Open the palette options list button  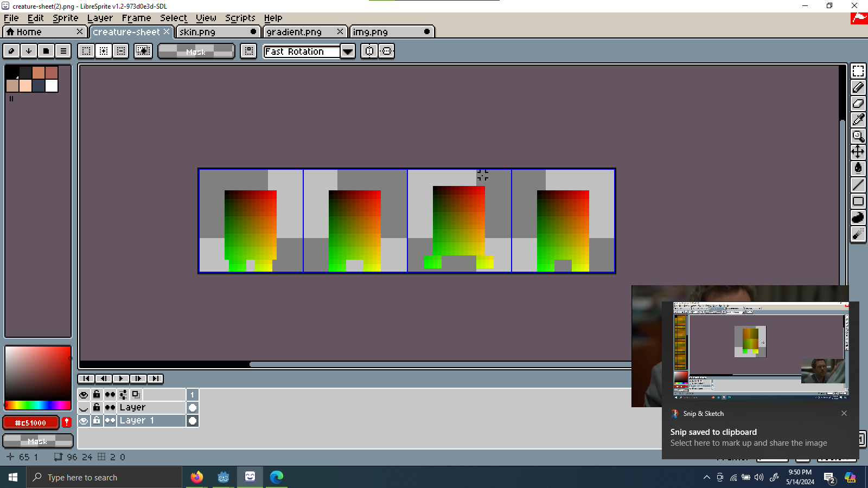pos(63,51)
